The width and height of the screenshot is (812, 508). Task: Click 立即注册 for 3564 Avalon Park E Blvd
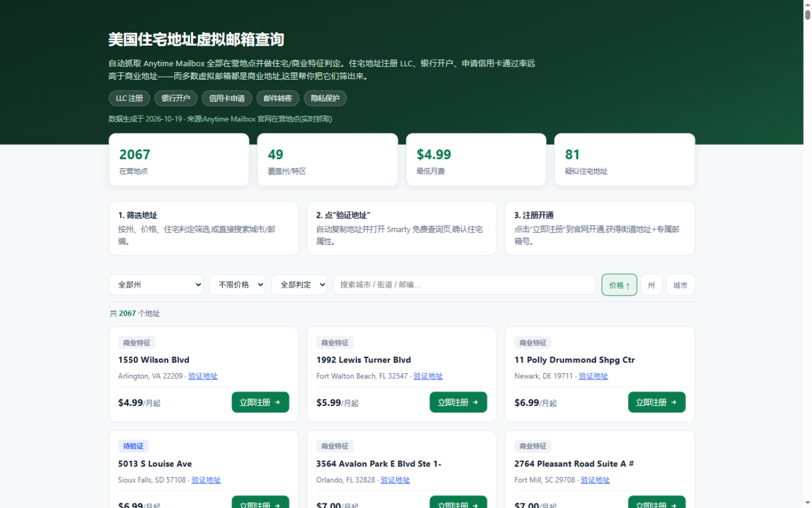458,502
